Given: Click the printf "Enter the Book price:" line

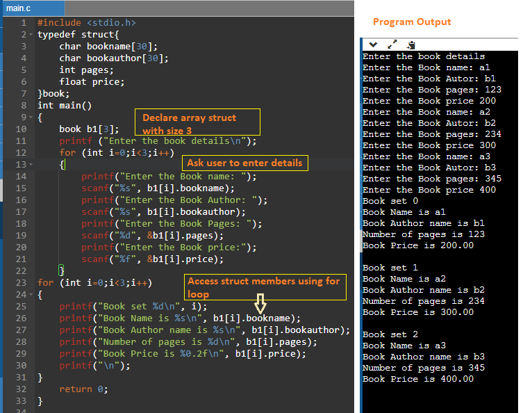Looking at the screenshot, I should [x=169, y=248].
